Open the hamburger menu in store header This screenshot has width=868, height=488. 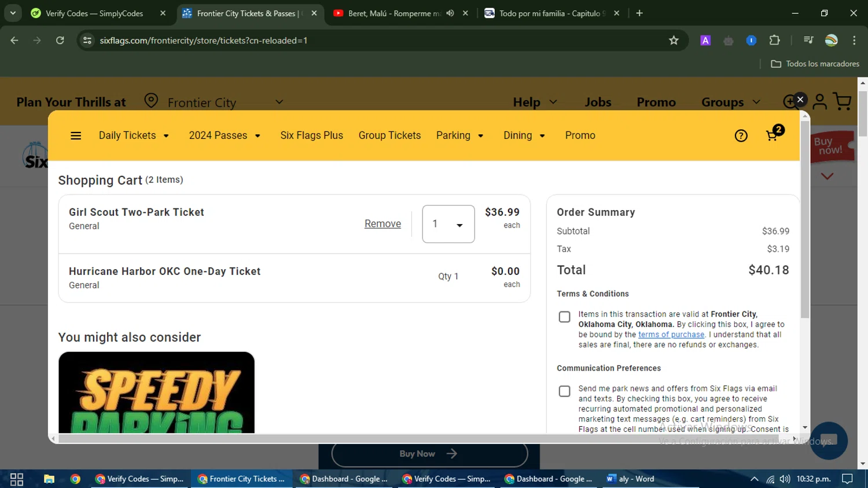(76, 135)
